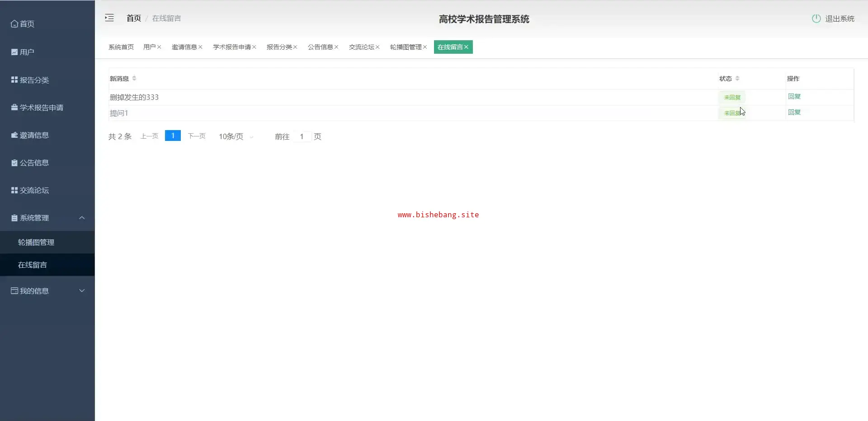This screenshot has height=421, width=868.
Task: Select page number 1 in pagination
Action: (x=173, y=136)
